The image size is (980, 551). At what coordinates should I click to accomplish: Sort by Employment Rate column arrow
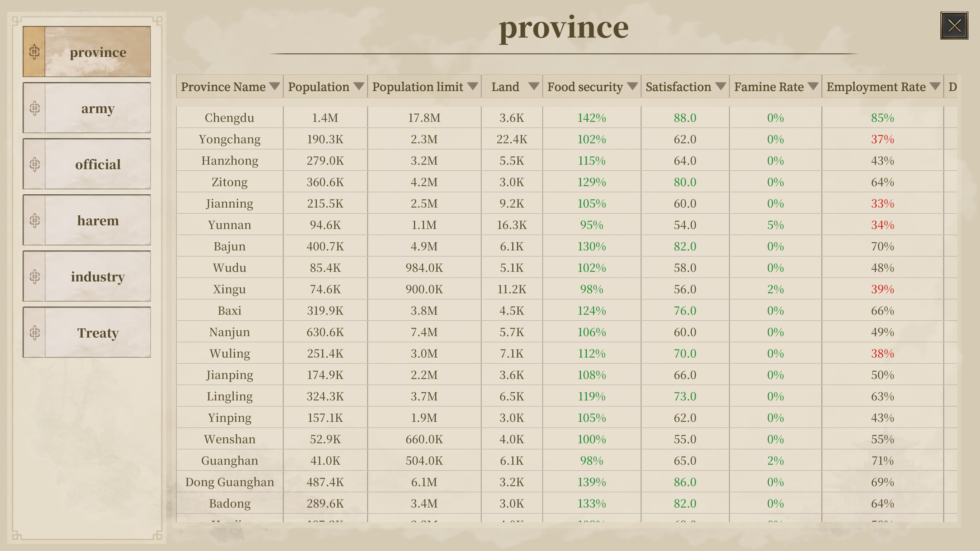tap(935, 86)
